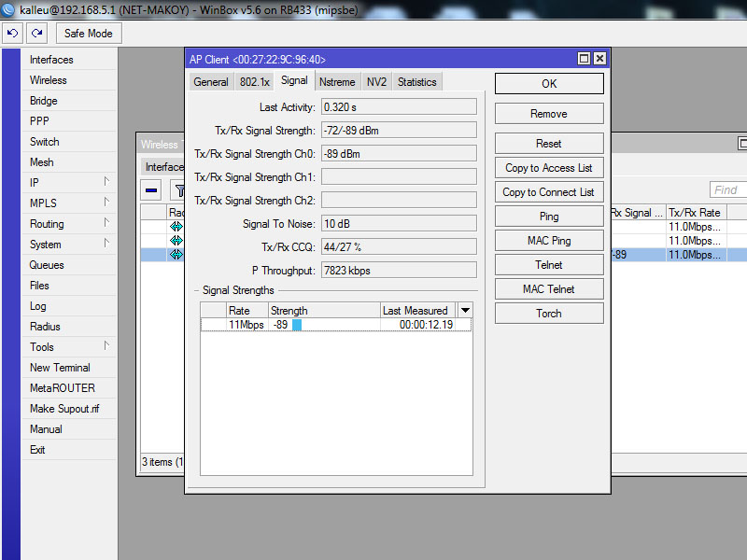Click the Tx/Rx CCQ field
747x560 pixels.
pos(399,247)
